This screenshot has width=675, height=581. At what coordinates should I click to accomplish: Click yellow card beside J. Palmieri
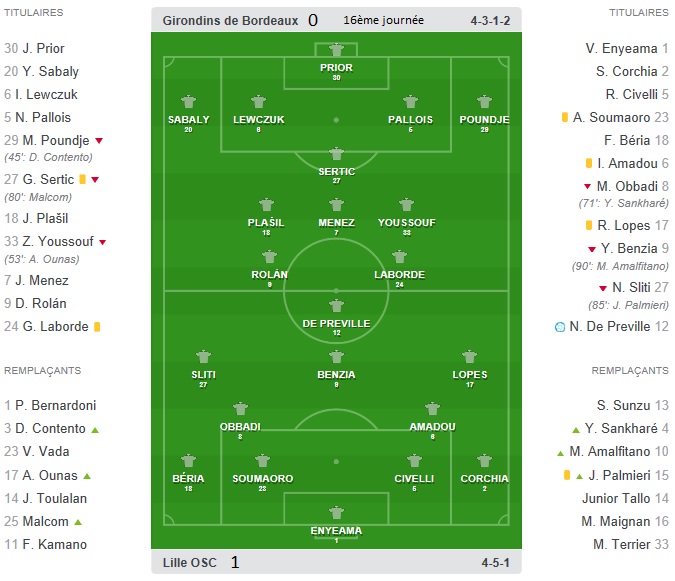(x=567, y=475)
